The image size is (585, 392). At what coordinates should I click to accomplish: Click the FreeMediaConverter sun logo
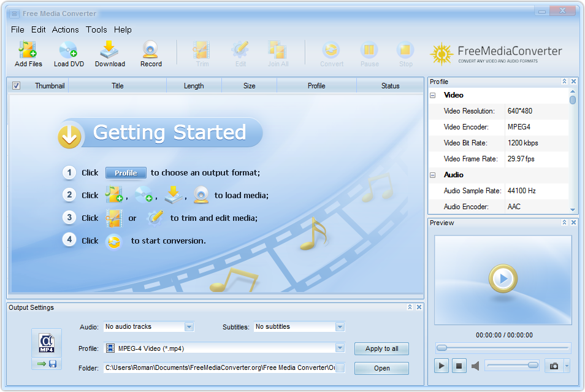pyautogui.click(x=442, y=54)
